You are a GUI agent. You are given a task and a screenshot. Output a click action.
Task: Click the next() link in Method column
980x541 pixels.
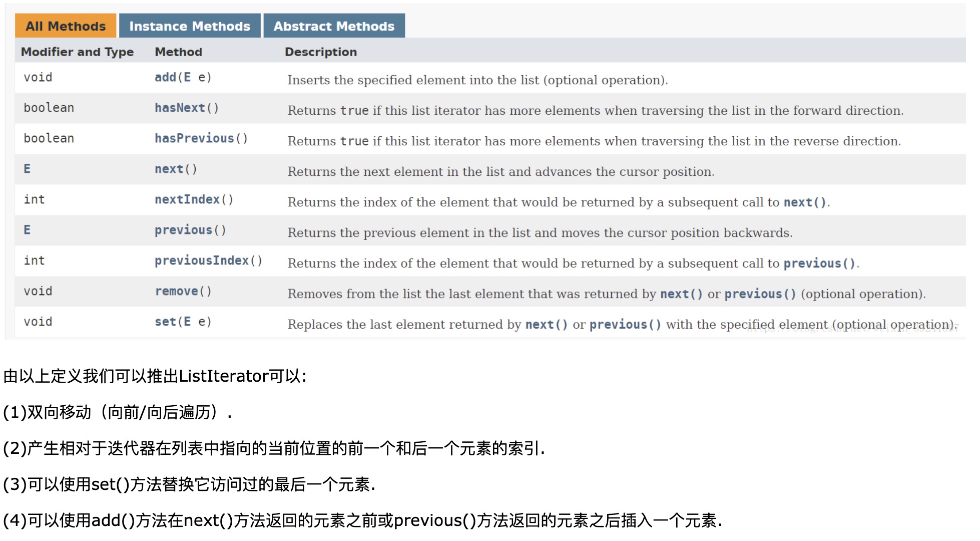tap(169, 169)
